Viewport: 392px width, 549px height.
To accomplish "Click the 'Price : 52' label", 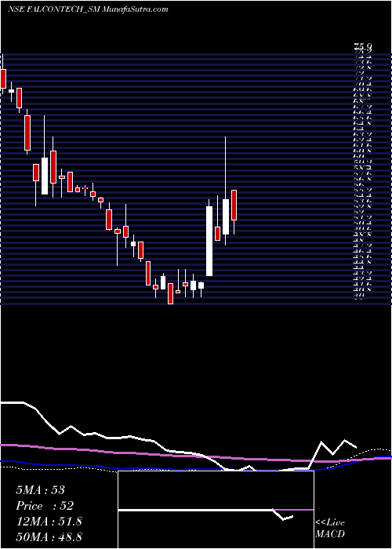I will click(x=45, y=506).
